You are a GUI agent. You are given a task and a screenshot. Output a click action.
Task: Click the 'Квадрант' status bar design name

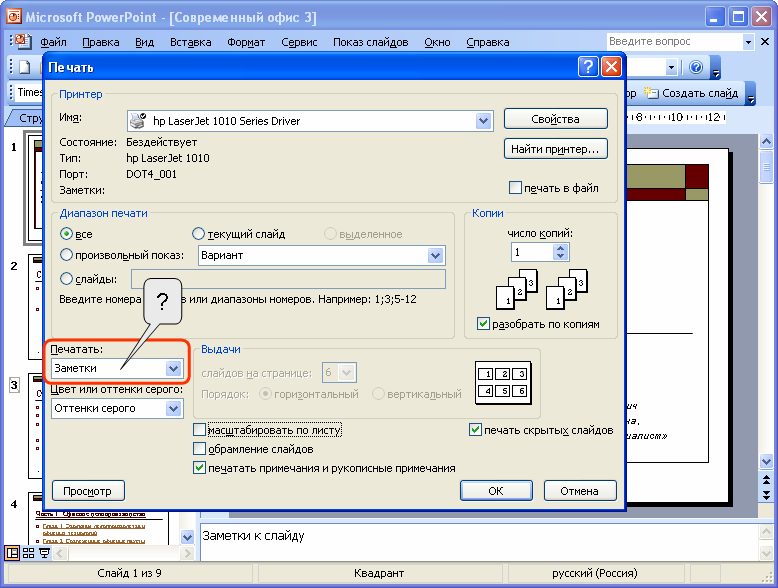coord(379,573)
